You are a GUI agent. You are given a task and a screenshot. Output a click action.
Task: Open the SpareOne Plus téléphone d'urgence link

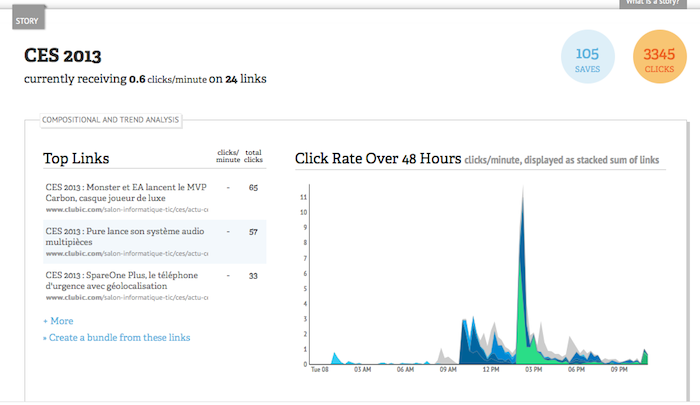[122, 281]
